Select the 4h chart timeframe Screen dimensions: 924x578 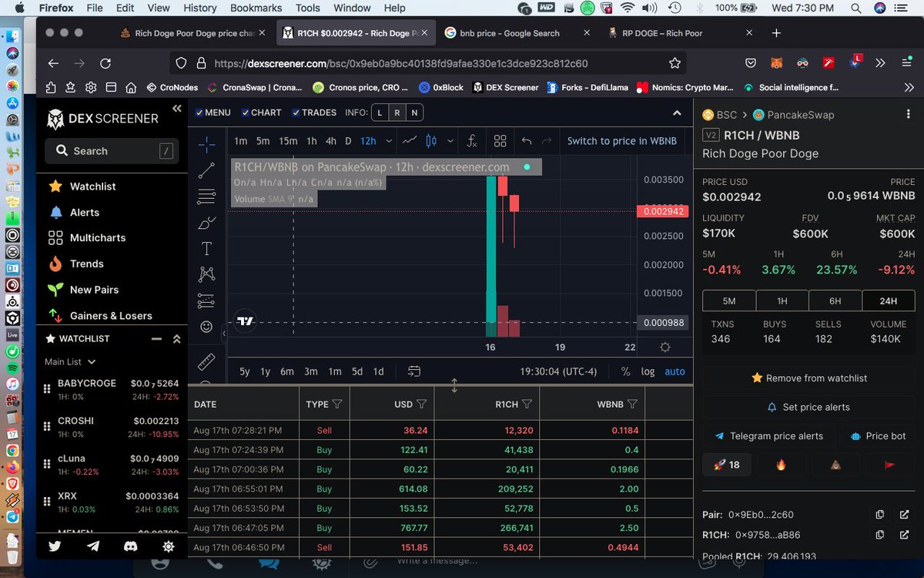pos(330,141)
